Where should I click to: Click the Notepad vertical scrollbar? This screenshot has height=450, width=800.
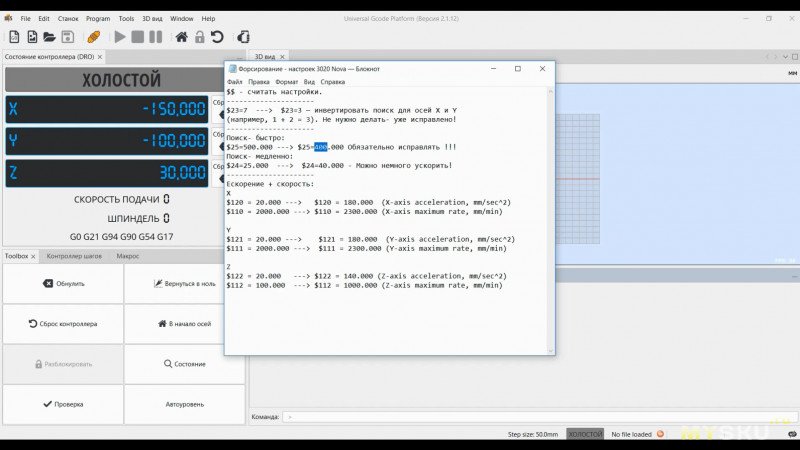(x=551, y=221)
